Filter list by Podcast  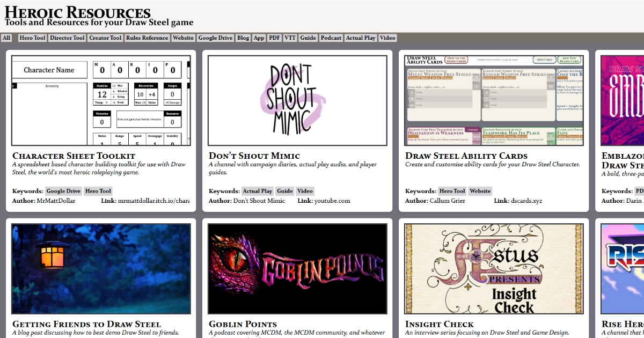coord(331,38)
